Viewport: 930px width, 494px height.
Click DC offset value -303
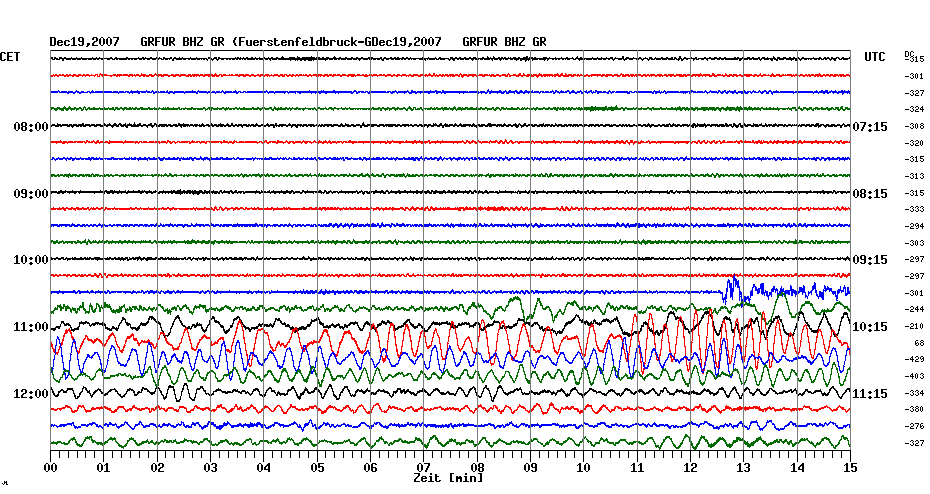pyautogui.click(x=914, y=243)
